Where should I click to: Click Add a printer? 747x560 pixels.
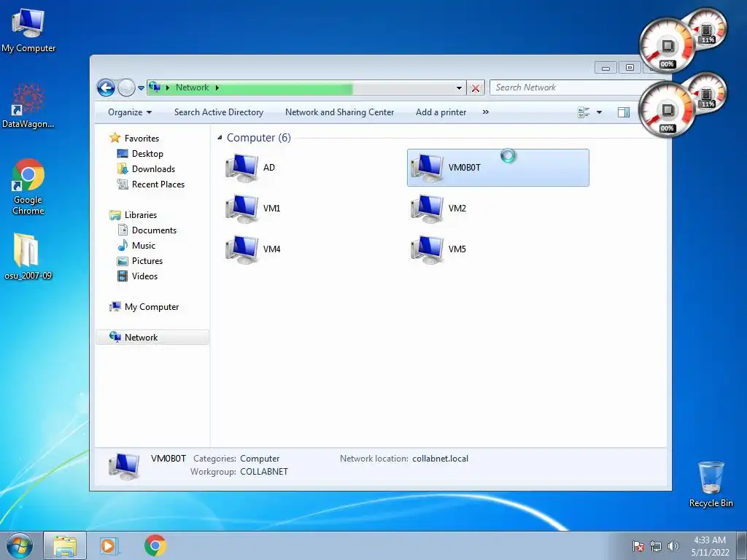point(441,112)
